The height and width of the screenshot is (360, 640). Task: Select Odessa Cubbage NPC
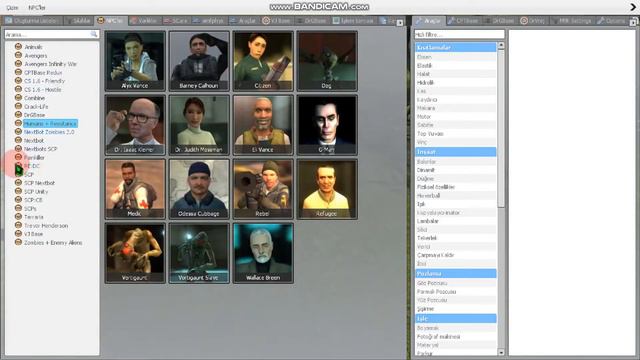[199, 189]
